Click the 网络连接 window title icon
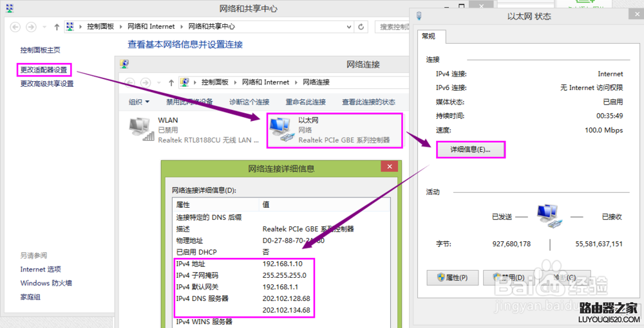Viewport: 644px width, 328px height. 124,64
